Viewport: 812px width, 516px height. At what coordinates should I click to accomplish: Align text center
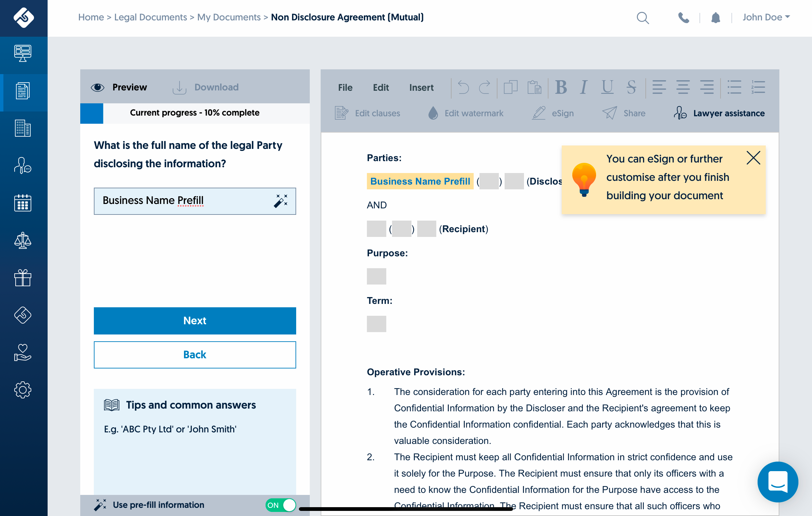tap(683, 87)
